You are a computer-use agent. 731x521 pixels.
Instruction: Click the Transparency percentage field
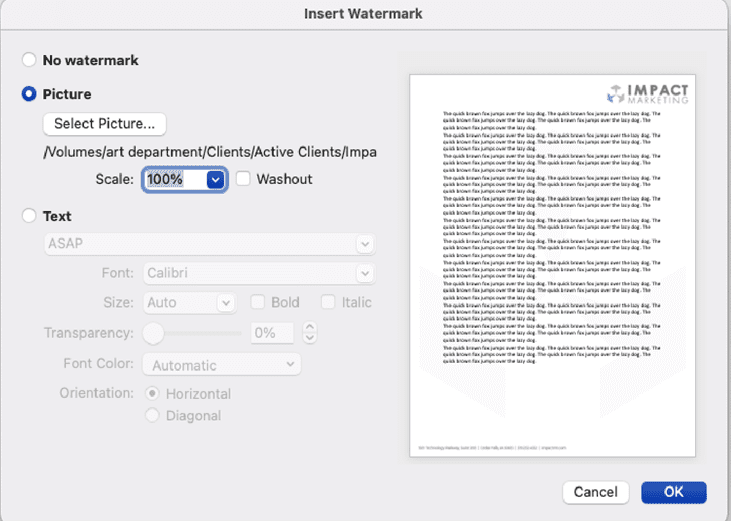coord(271,333)
